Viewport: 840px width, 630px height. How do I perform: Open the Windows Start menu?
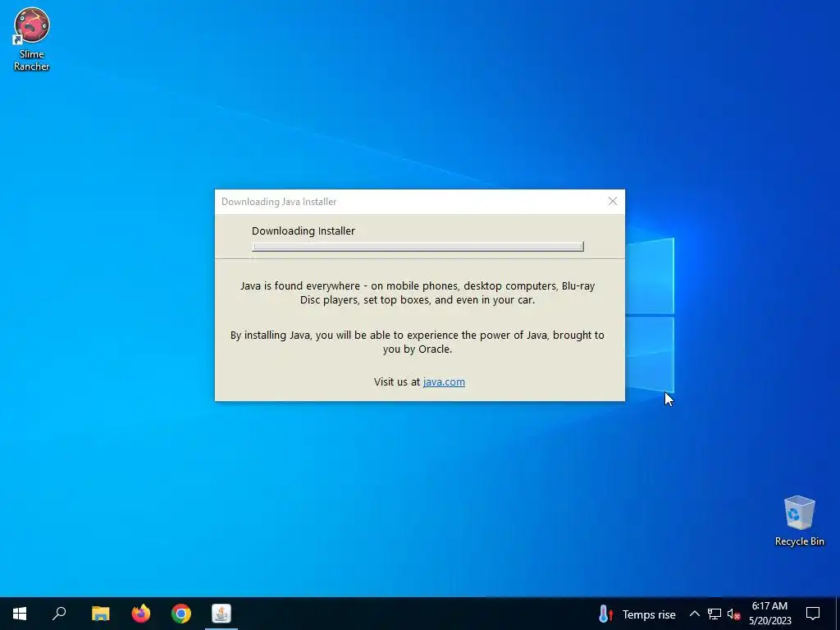point(20,614)
